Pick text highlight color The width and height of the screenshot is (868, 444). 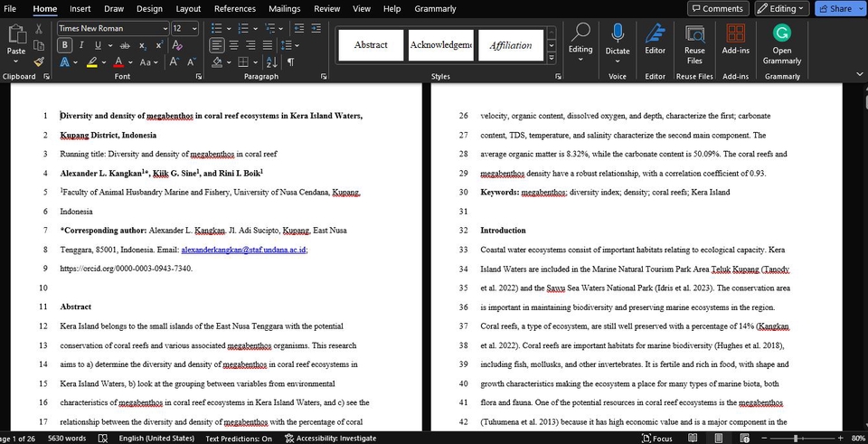[x=92, y=62]
